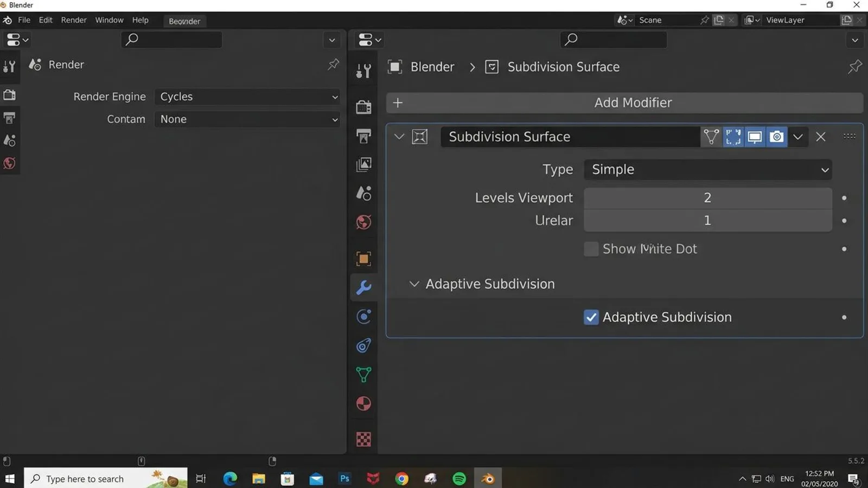868x488 pixels.
Task: Open the subdivision Type Simple dropdown
Action: point(708,170)
